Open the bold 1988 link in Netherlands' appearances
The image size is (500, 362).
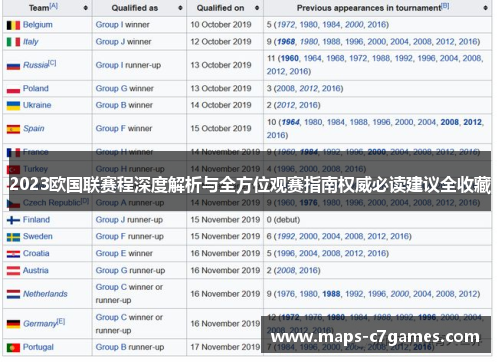pyautogui.click(x=332, y=294)
